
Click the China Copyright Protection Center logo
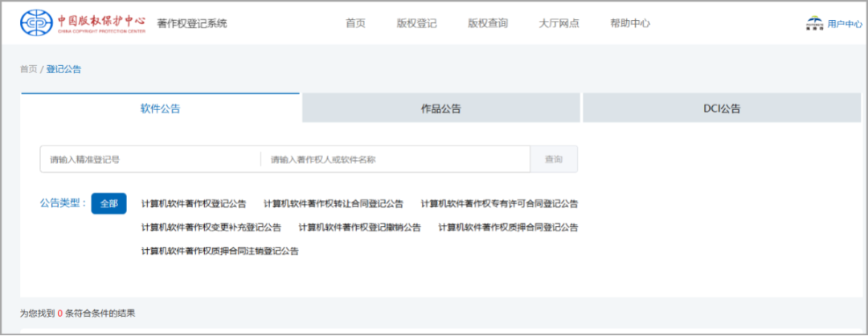(x=83, y=23)
